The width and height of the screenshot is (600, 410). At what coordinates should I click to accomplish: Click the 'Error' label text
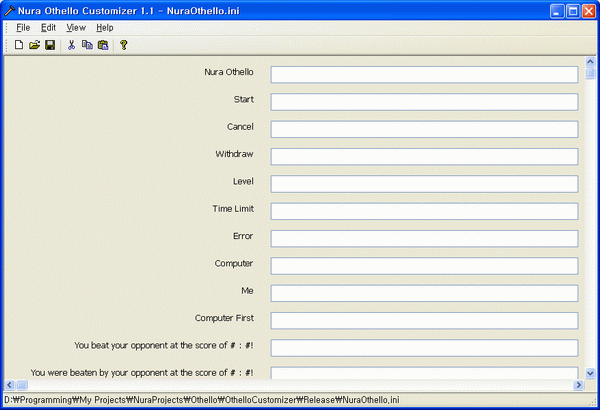243,236
